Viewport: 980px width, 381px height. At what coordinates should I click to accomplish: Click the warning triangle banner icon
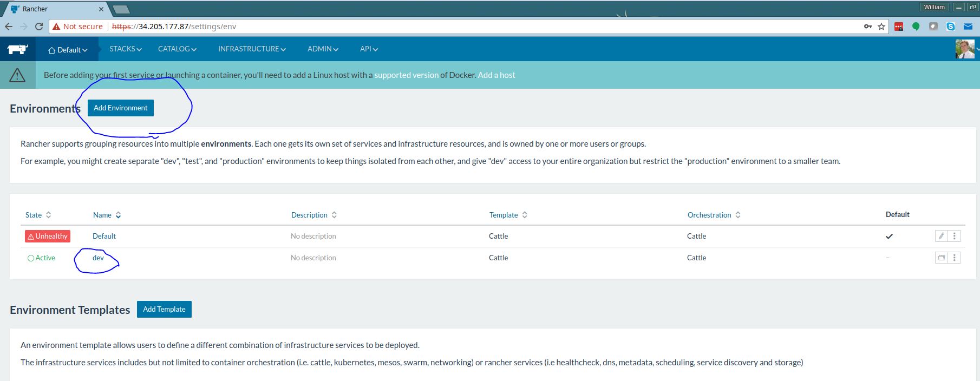[17, 75]
